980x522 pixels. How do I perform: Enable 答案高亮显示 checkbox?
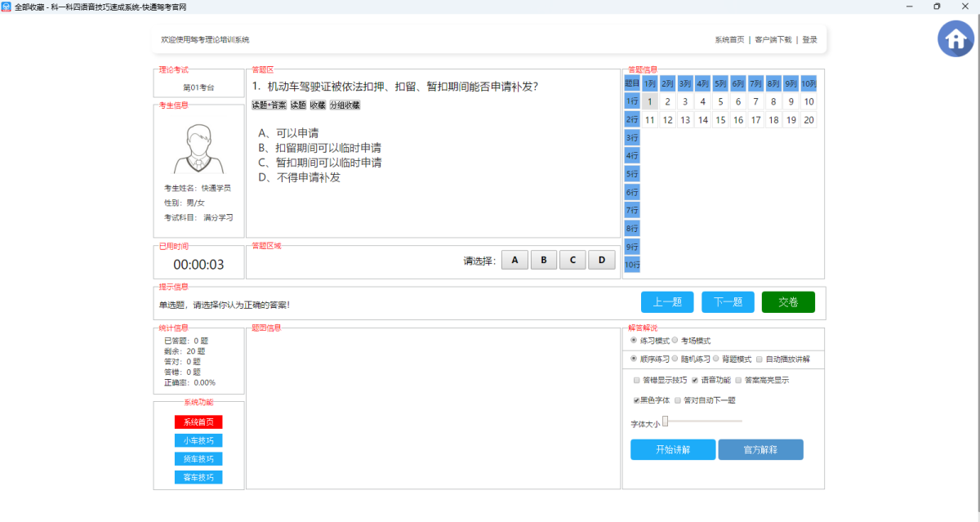pyautogui.click(x=738, y=380)
